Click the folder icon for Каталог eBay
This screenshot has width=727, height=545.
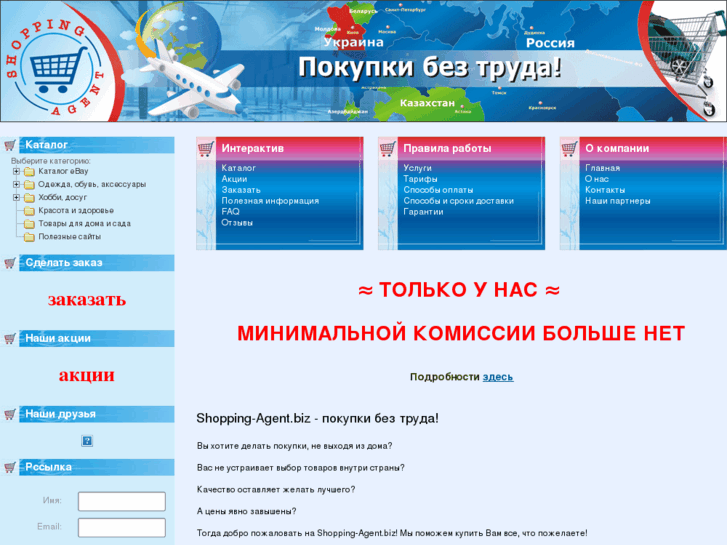[x=29, y=172]
